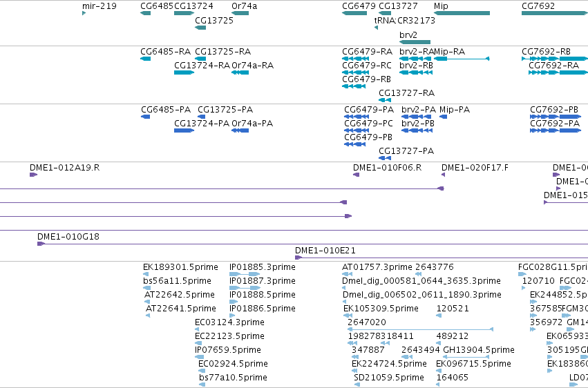Image resolution: width=588 pixels, height=388 pixels.
Task: Click the EC22123.5prime EST label
Action: click(x=229, y=336)
